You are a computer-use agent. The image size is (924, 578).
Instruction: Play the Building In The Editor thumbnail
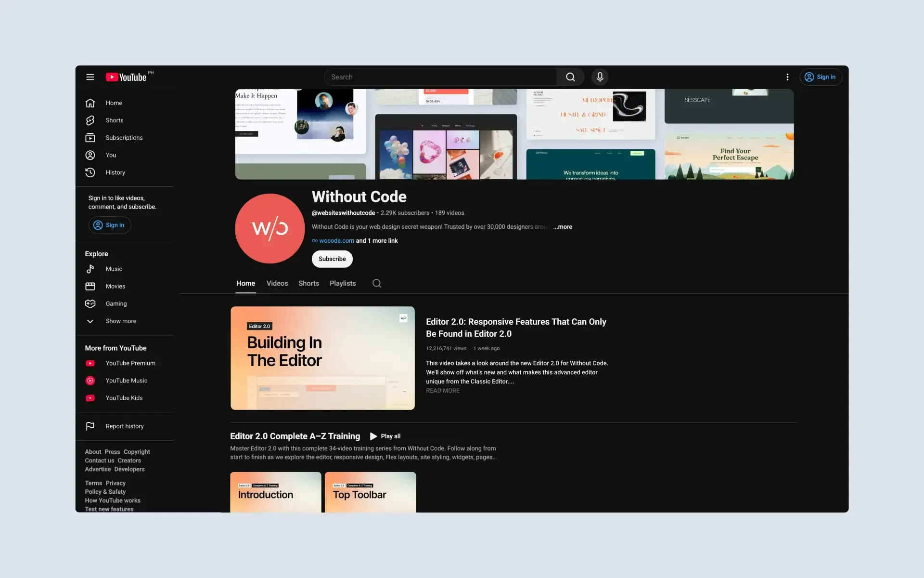[322, 358]
